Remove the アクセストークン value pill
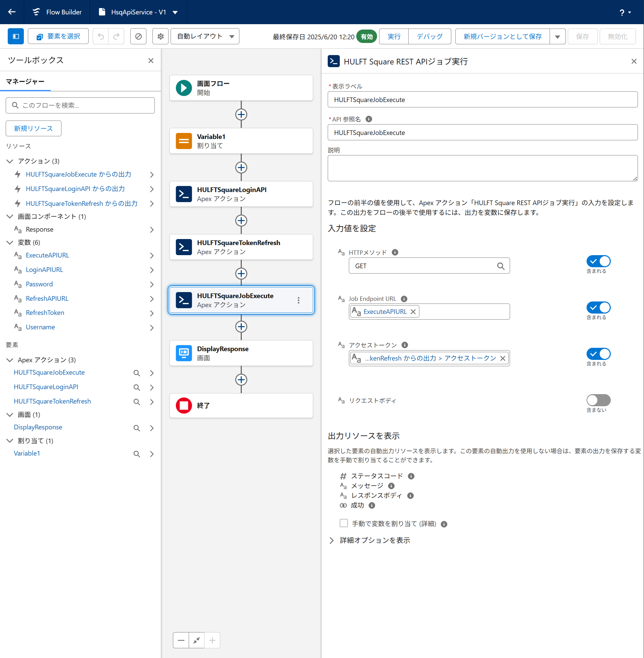Image resolution: width=644 pixels, height=658 pixels. (x=503, y=359)
